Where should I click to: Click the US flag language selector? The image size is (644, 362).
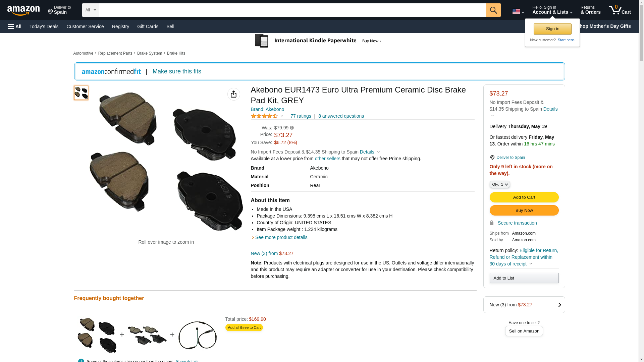(518, 12)
